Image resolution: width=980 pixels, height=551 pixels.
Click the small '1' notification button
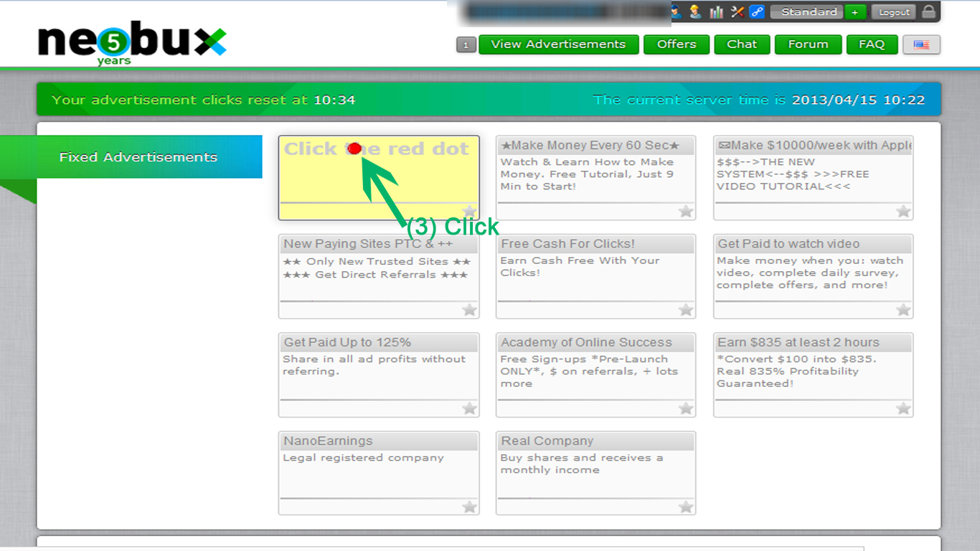(466, 45)
